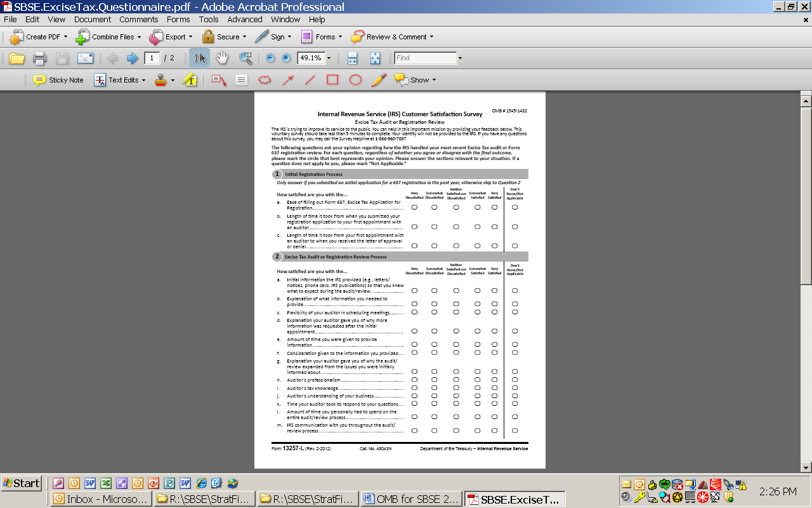Choose the Hand tool
Screen dimensions: 812x508
222,58
